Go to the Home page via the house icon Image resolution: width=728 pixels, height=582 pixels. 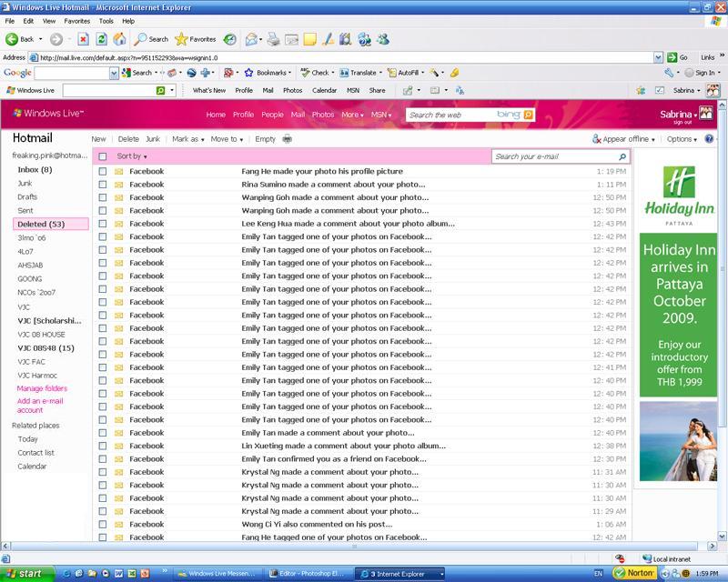(119, 39)
